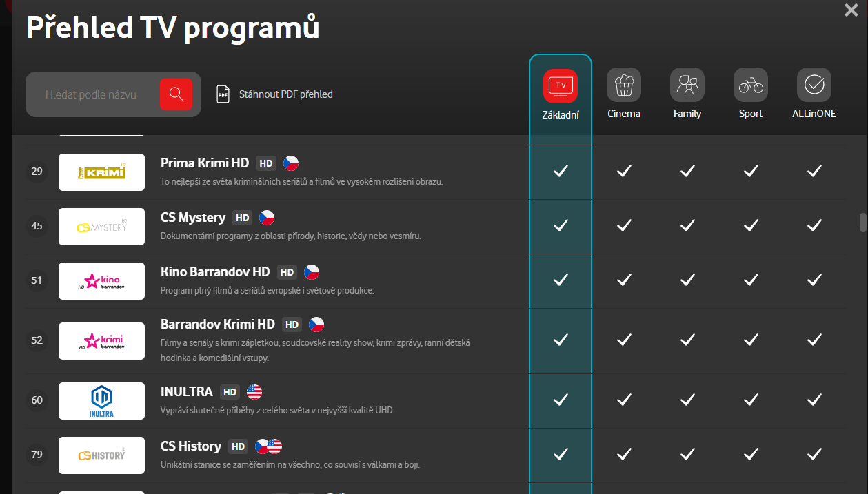Click the PDF file icon
868x494 pixels.
click(x=223, y=94)
